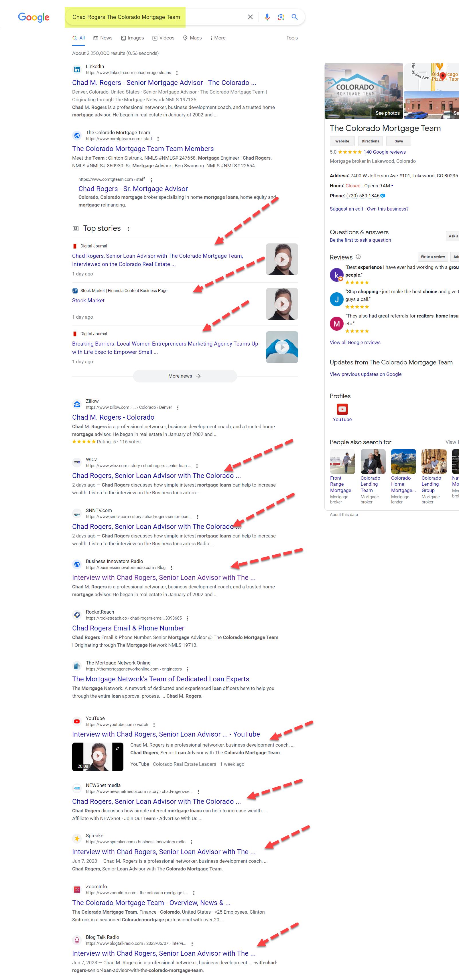Screen dimensions: 459x980
Task: Open options menu for Business Innovators Radio result
Action: click(172, 568)
